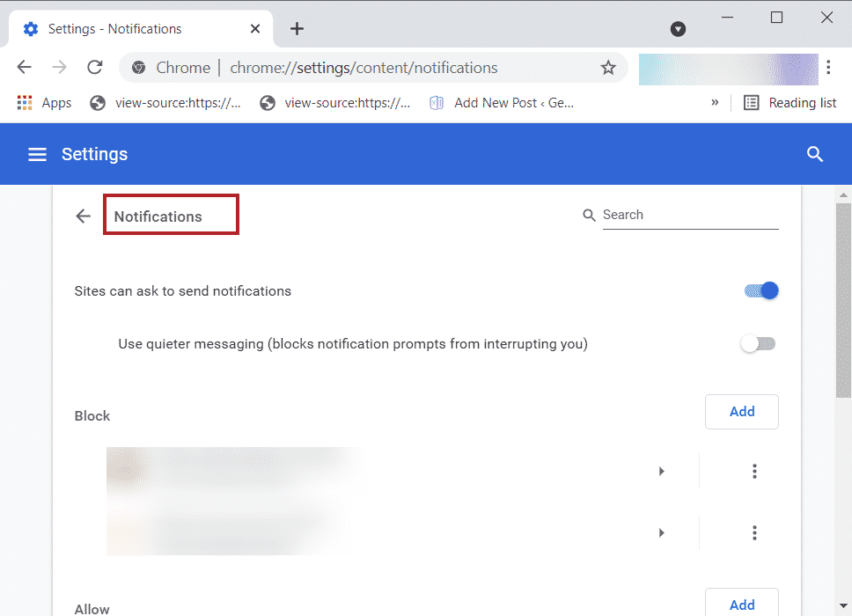The image size is (852, 616).
Task: Expand details for the second blocked site
Action: 662,532
